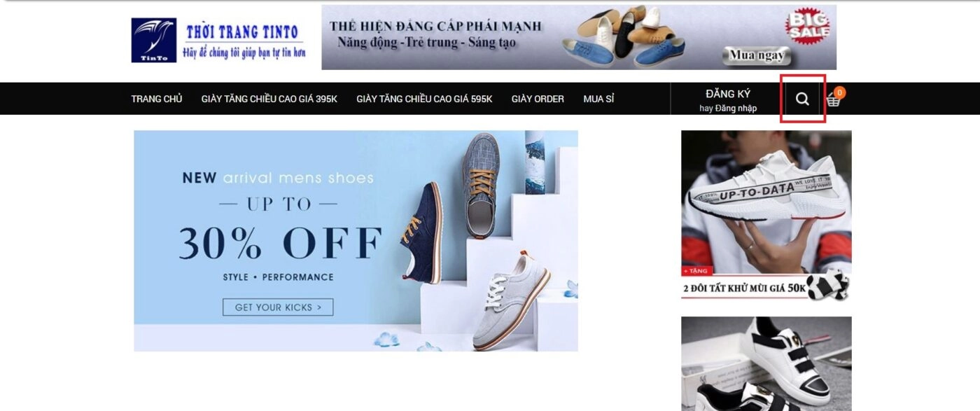Open the Trang Chủ menu item
This screenshot has width=980, height=411.
pyautogui.click(x=157, y=99)
